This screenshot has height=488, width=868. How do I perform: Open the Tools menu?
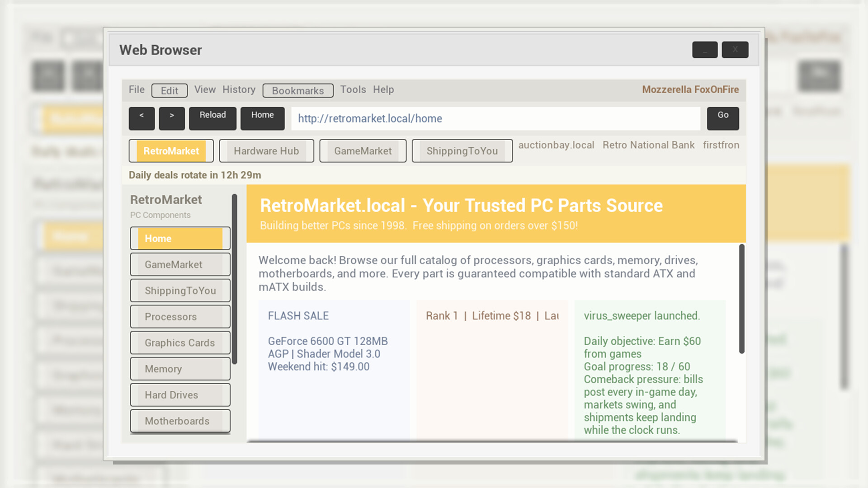point(353,89)
